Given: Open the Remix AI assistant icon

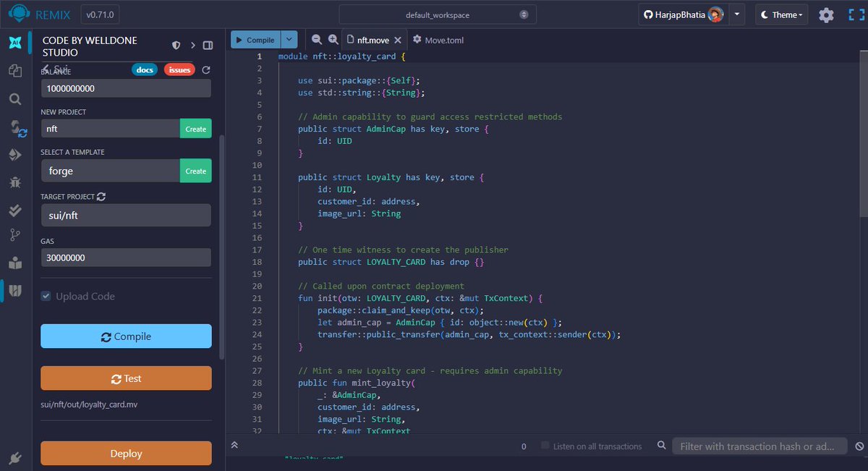Looking at the screenshot, I should click(15, 43).
